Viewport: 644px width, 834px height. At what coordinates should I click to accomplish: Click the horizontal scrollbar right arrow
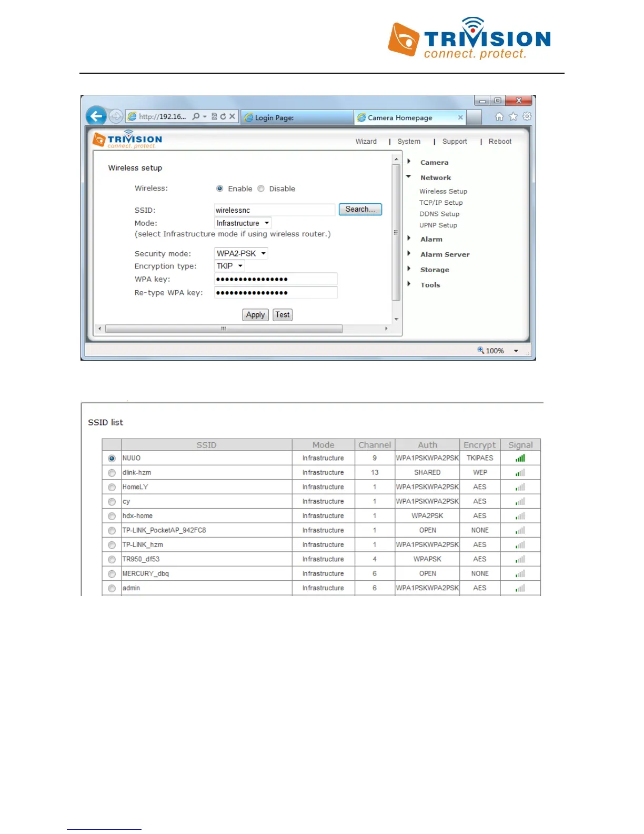tap(386, 329)
